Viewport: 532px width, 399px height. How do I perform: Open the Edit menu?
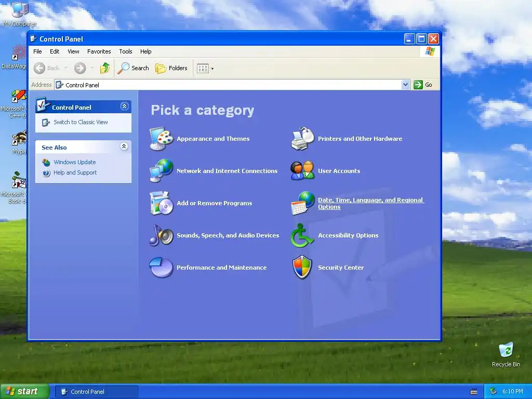55,51
